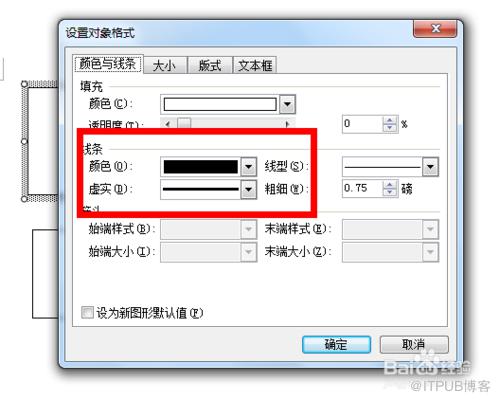
Task: Expand the dash style (虚实) dropdown
Action: coord(249,189)
